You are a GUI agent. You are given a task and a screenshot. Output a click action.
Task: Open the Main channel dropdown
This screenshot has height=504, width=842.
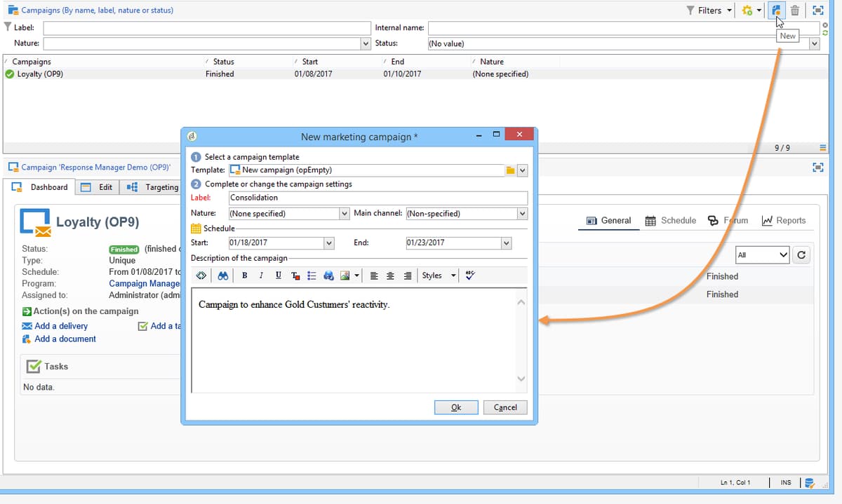pyautogui.click(x=523, y=213)
